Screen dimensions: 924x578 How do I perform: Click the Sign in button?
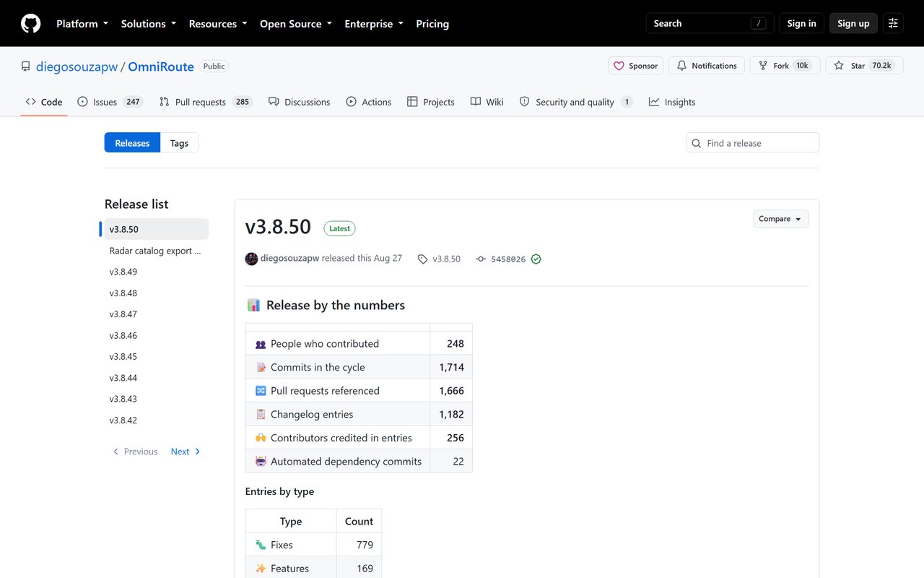point(801,23)
